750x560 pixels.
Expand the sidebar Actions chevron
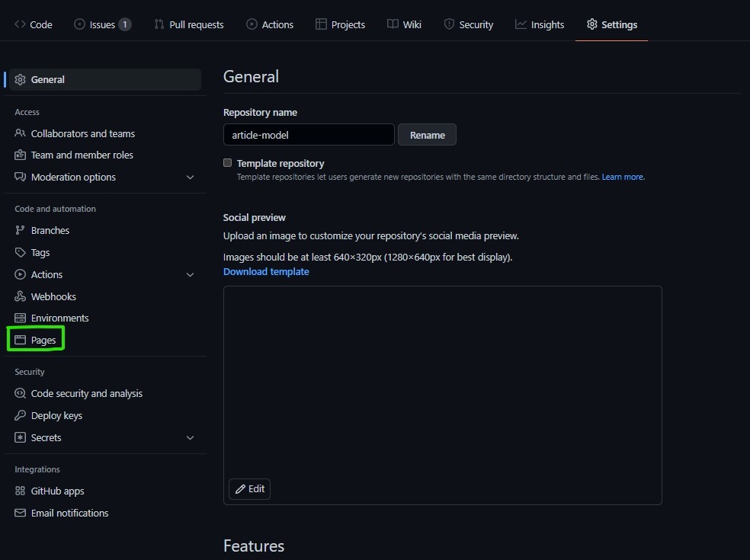[x=190, y=275]
